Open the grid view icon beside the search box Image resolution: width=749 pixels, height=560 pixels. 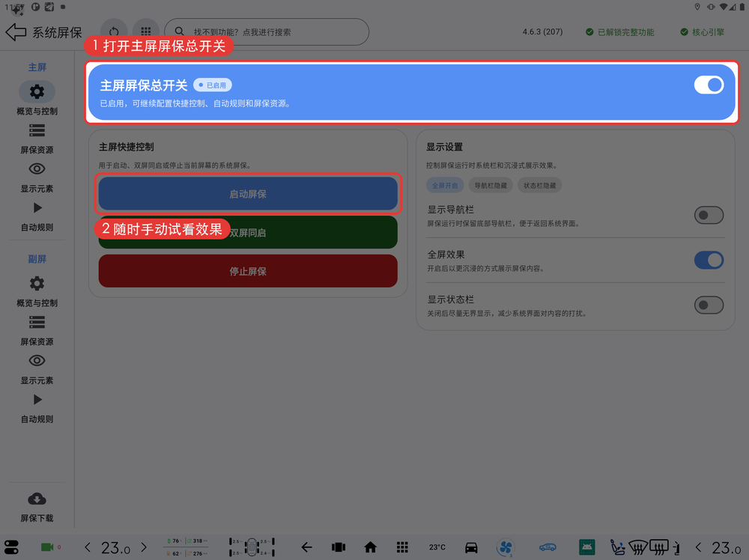tap(146, 32)
